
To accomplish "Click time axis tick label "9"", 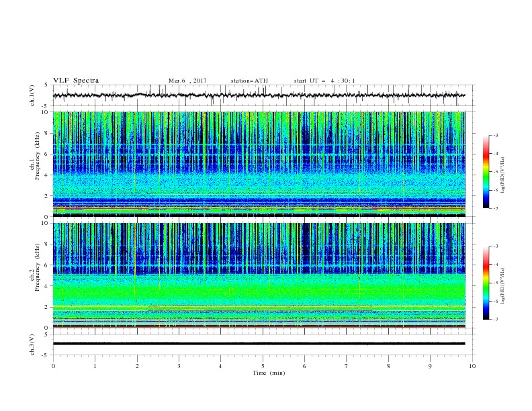I will click(430, 366).
